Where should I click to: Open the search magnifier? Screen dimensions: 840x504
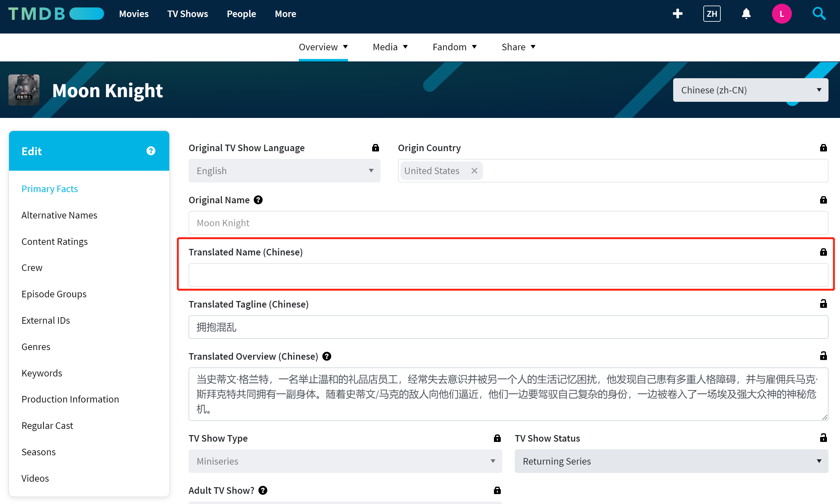click(x=819, y=14)
